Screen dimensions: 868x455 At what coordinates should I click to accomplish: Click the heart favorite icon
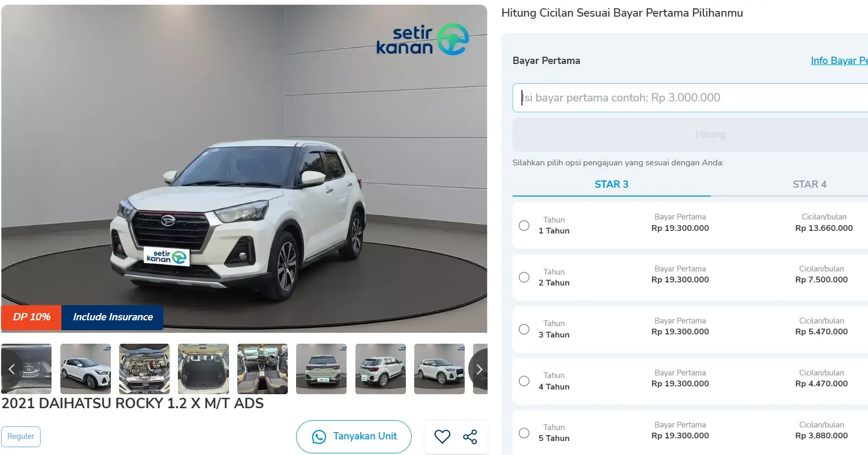(x=442, y=437)
